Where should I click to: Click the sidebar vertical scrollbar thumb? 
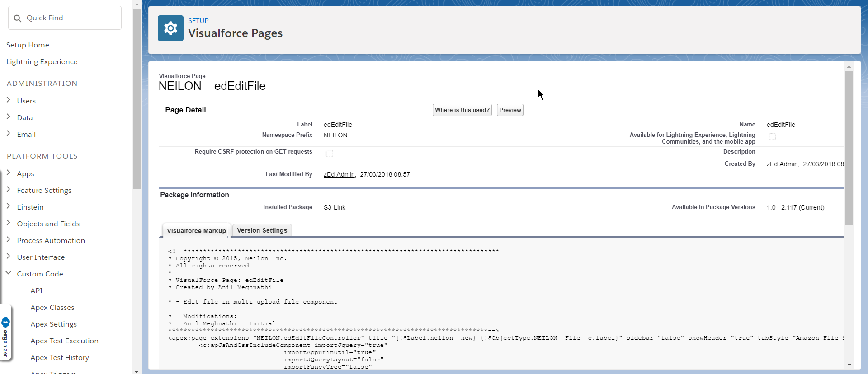137,98
